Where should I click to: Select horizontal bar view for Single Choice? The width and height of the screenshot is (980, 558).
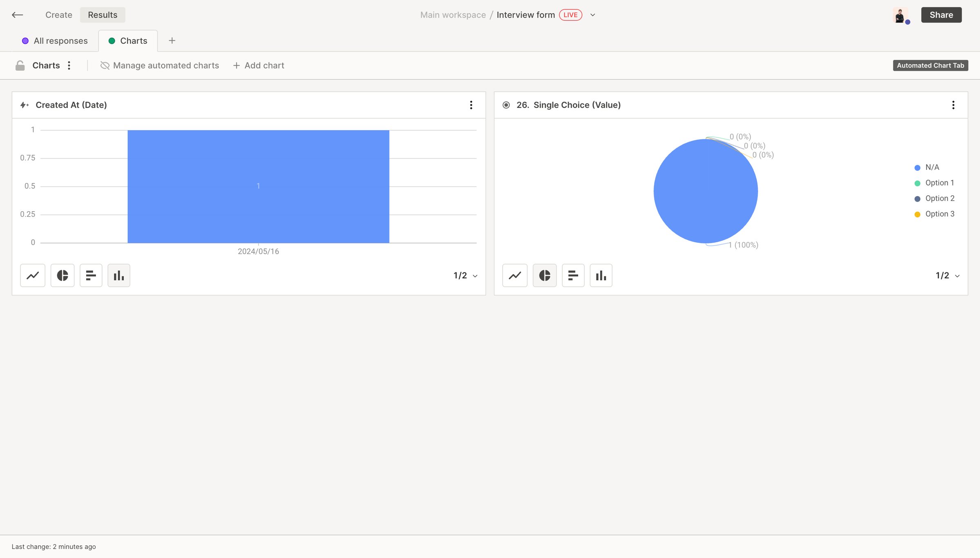click(573, 275)
